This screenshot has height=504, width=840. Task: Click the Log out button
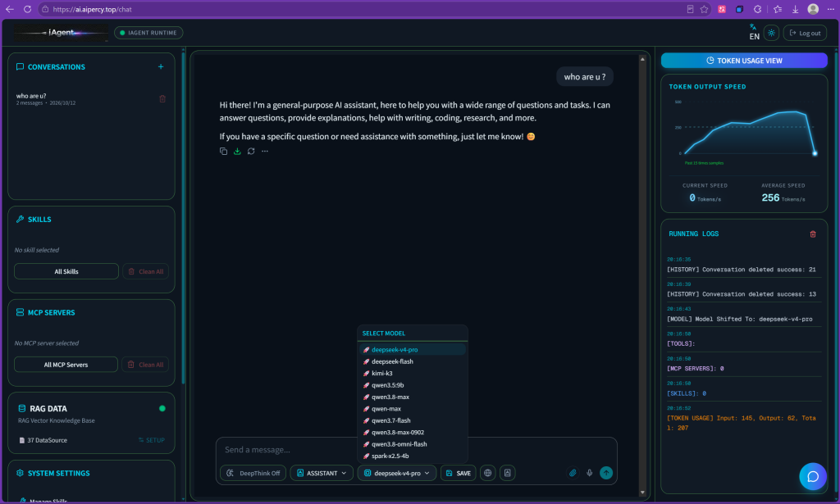click(x=805, y=33)
